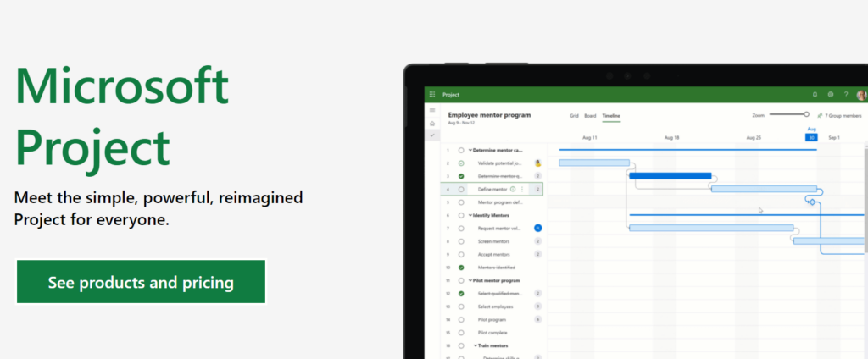Viewport: 868px width, 359px height.
Task: Click assignee badge on Screen mentors row
Action: (537, 241)
